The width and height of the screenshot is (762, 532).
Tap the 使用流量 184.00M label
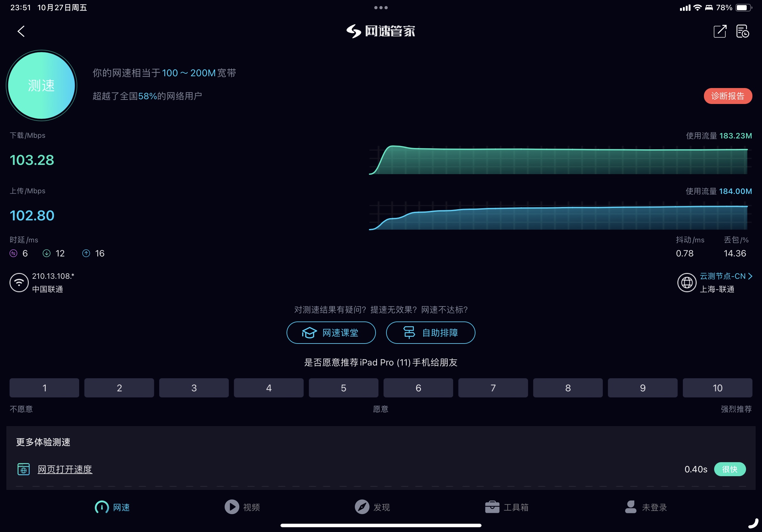[x=719, y=191]
